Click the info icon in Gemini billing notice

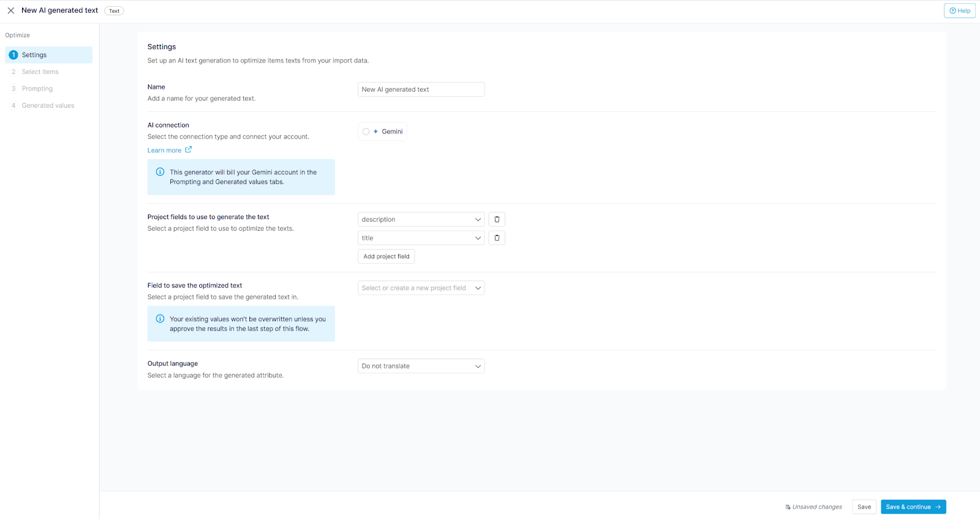(160, 172)
